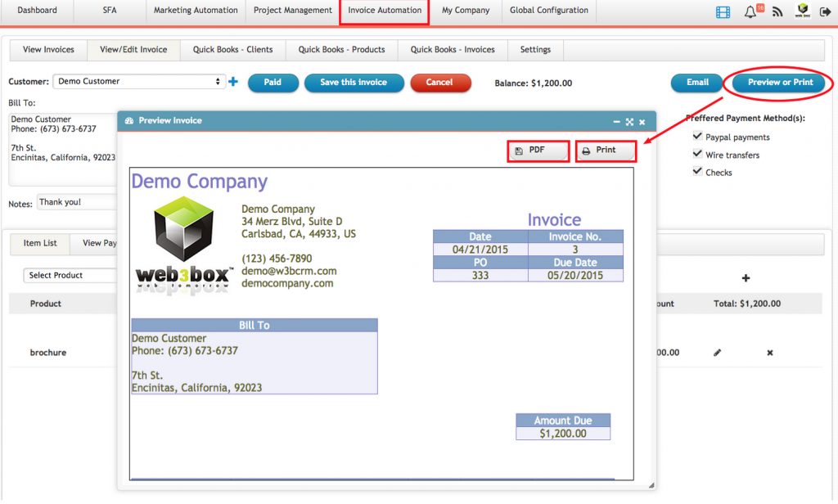
Task: Open Marketing Automation menu
Action: click(x=196, y=10)
